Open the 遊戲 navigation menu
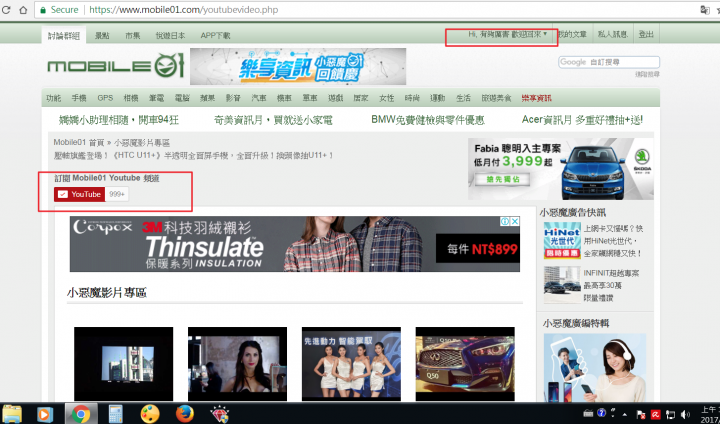Screen dimensions: 720x424 (336, 98)
